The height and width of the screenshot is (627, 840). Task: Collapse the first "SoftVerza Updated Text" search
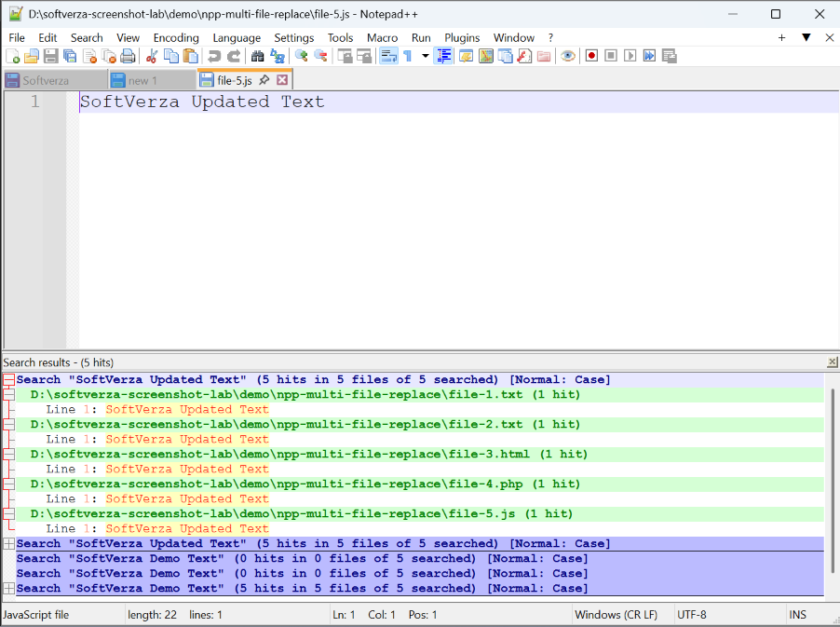9,380
